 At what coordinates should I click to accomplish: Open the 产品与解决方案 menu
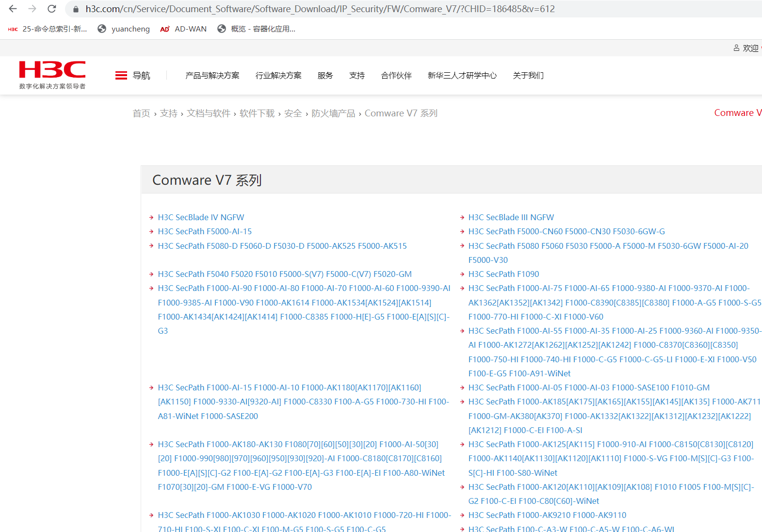212,75
